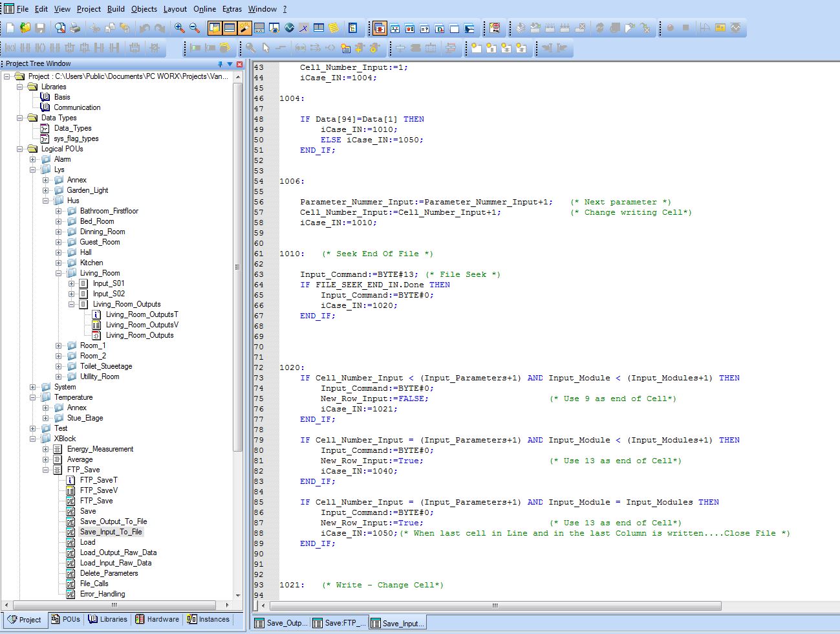Open the Save_Outp... editor tab
This screenshot has width=840, height=634.
pos(281,623)
